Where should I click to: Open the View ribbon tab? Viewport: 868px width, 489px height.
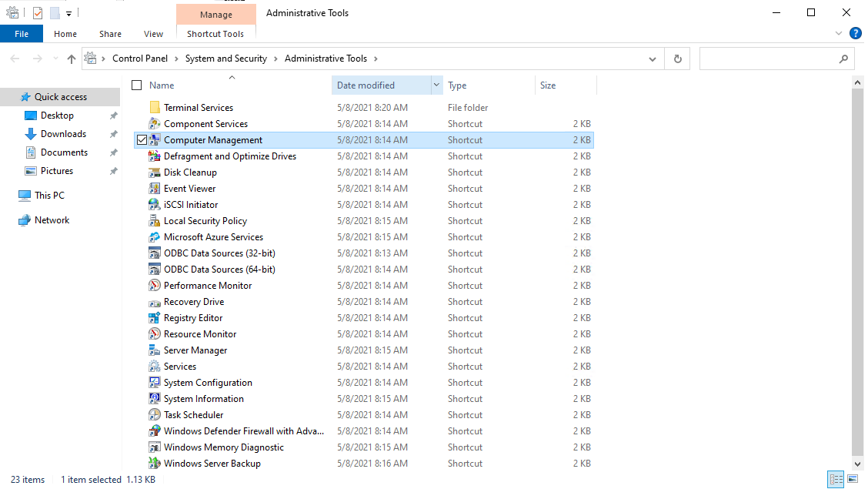153,34
